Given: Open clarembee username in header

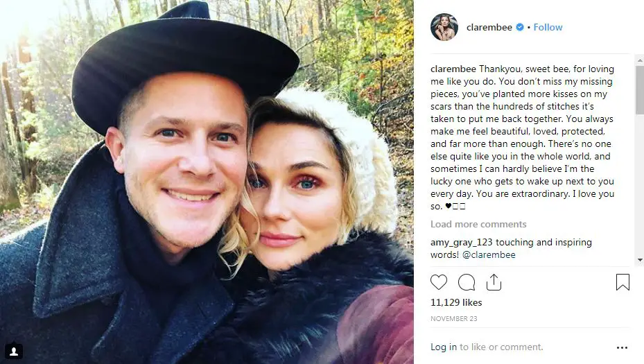Looking at the screenshot, I should pos(489,27).
